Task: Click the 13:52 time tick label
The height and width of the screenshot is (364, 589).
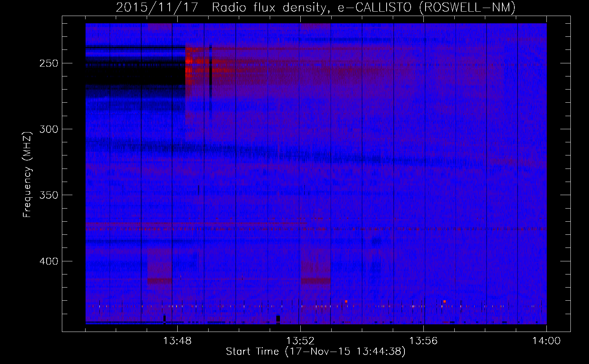Action: point(300,341)
